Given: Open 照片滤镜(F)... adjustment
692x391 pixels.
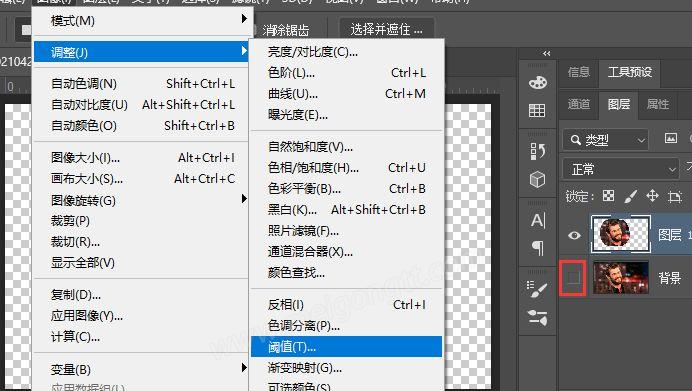Looking at the screenshot, I should coord(346,231).
